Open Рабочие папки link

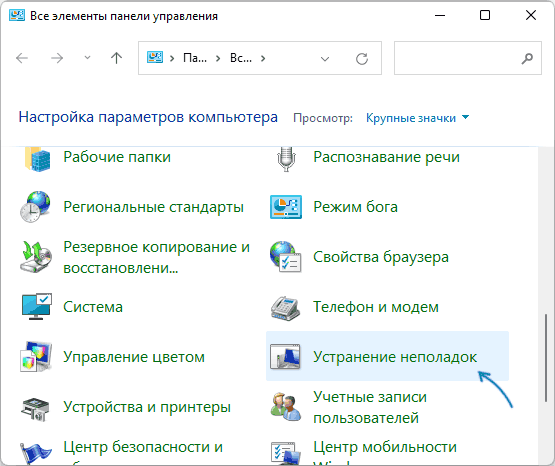click(117, 157)
